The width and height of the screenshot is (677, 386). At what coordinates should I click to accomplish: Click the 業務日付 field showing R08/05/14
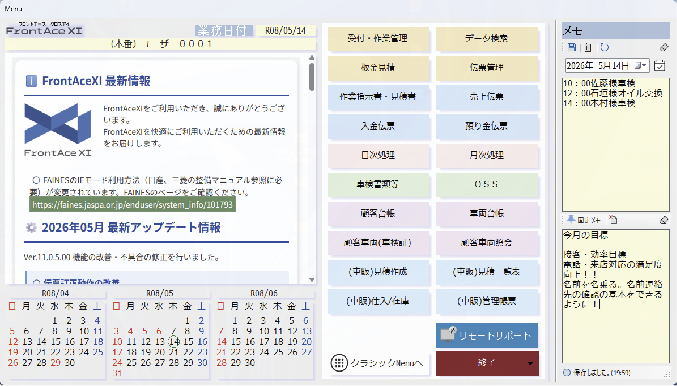coord(285,31)
